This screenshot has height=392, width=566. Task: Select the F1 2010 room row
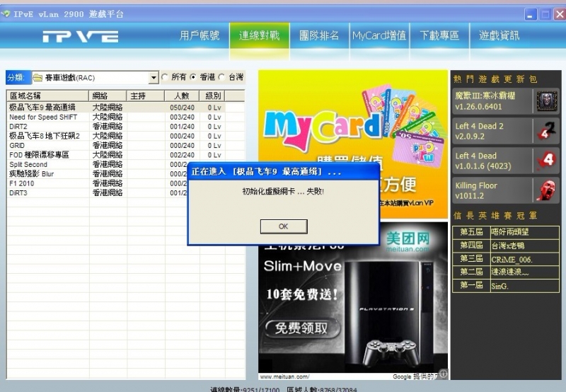click(98, 183)
